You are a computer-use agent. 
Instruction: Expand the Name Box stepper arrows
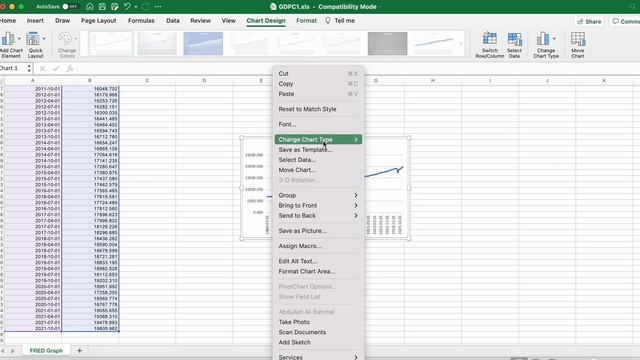click(x=29, y=68)
